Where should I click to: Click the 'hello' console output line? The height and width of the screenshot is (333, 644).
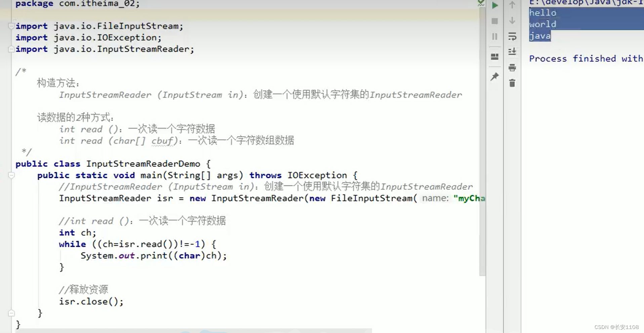(x=542, y=13)
